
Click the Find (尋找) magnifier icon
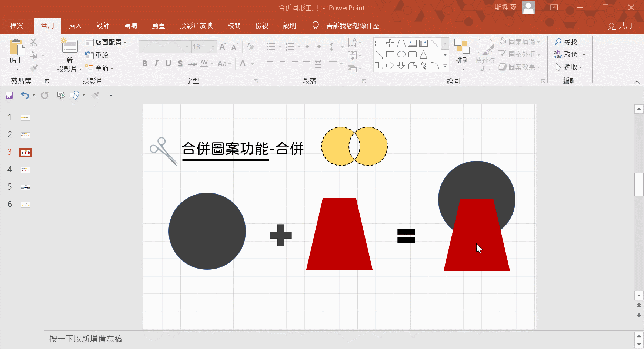[558, 42]
